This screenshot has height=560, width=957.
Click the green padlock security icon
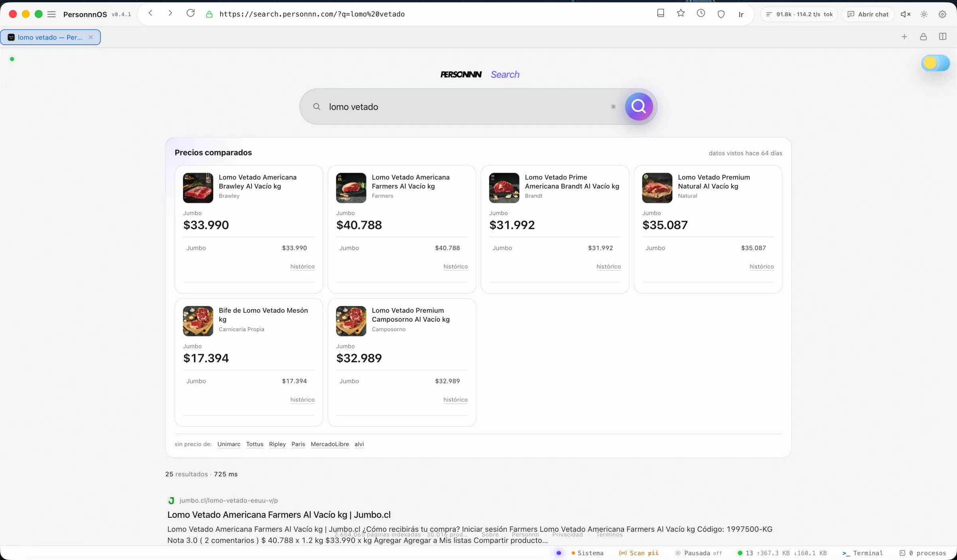point(209,14)
